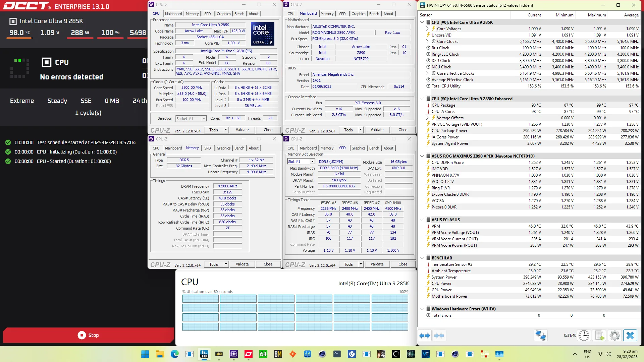This screenshot has height=362, width=644.
Task: Open Tools dropdown arrow in CPU-Z Processor window
Action: (x=226, y=130)
